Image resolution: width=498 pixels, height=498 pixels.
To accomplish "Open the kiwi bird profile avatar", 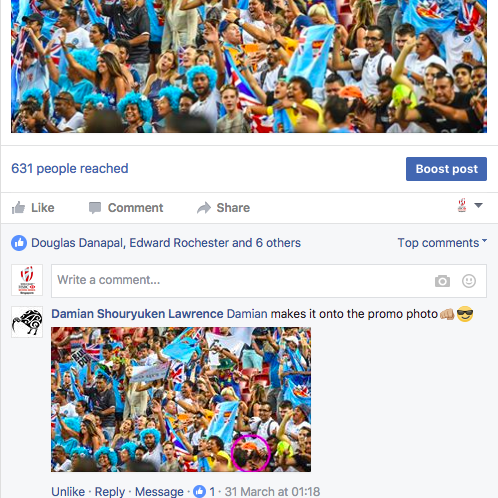I will [27, 322].
